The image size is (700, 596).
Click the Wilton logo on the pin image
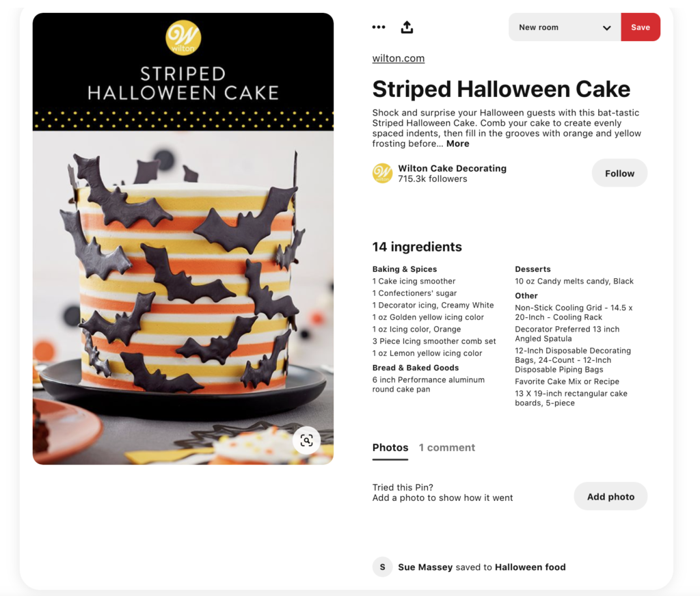[x=183, y=38]
